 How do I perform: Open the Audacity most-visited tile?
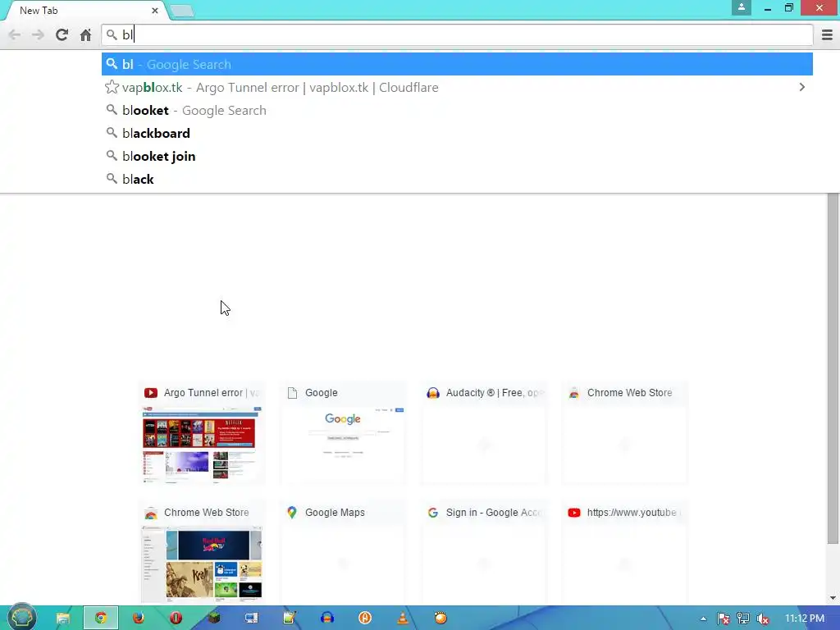point(484,434)
